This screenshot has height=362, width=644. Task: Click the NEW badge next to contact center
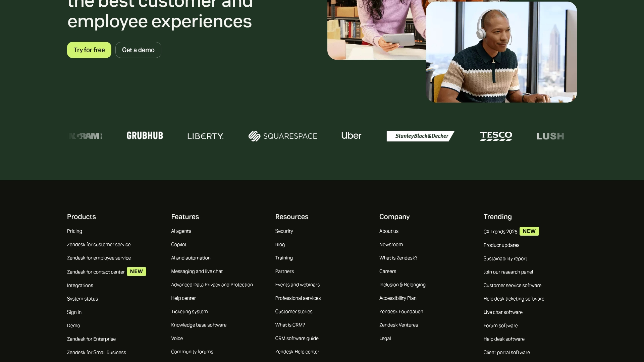click(x=136, y=271)
